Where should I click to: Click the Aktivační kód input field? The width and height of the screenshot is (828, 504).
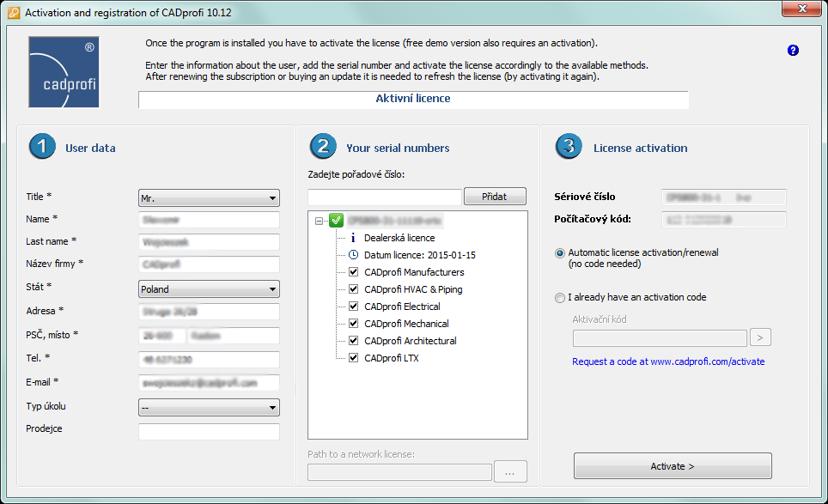[660, 338]
